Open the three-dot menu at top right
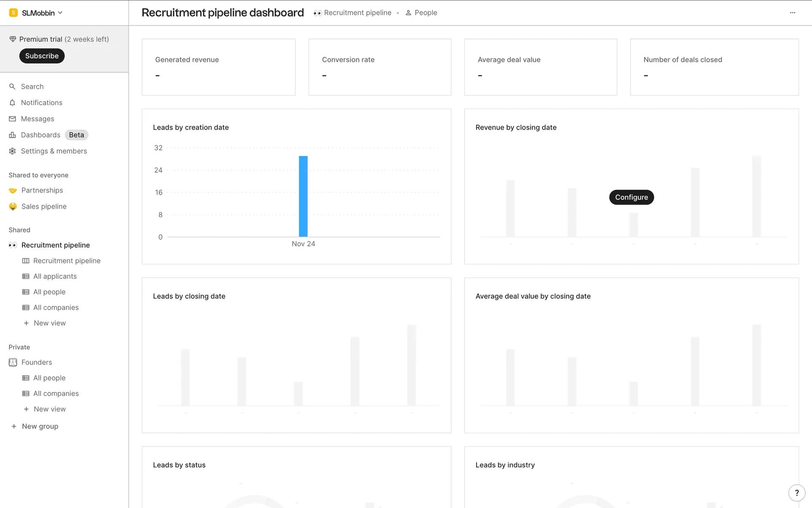 (x=793, y=13)
